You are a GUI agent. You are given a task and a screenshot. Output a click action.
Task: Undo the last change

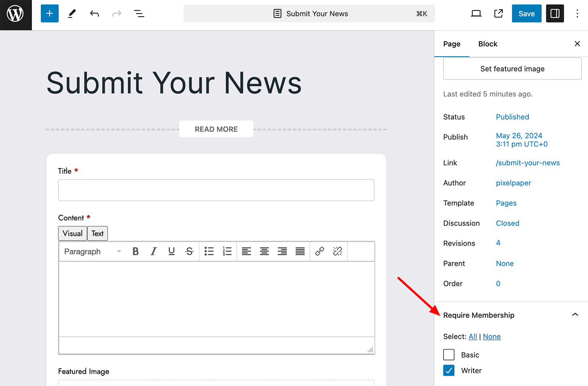click(94, 14)
